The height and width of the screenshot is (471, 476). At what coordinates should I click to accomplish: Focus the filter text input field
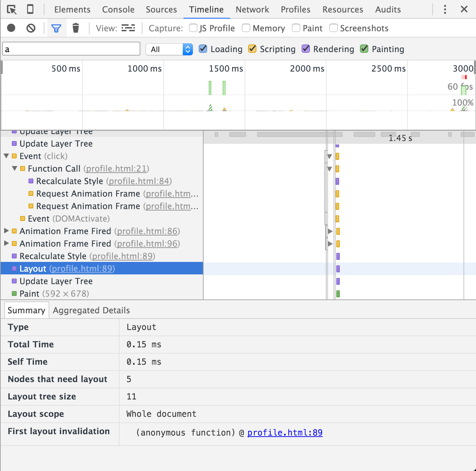tap(71, 49)
